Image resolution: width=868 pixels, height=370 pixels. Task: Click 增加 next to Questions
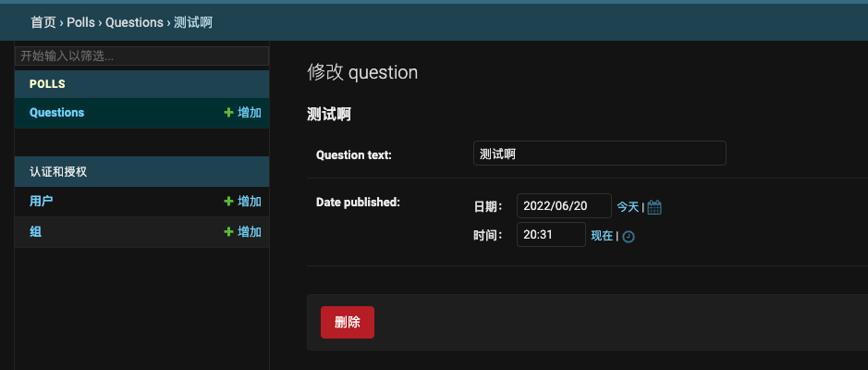[x=242, y=113]
